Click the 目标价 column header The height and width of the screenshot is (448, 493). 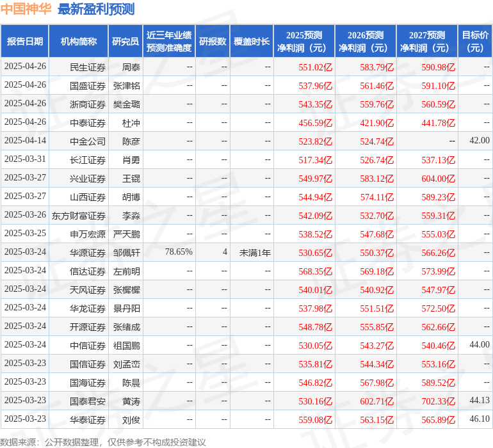(475, 41)
